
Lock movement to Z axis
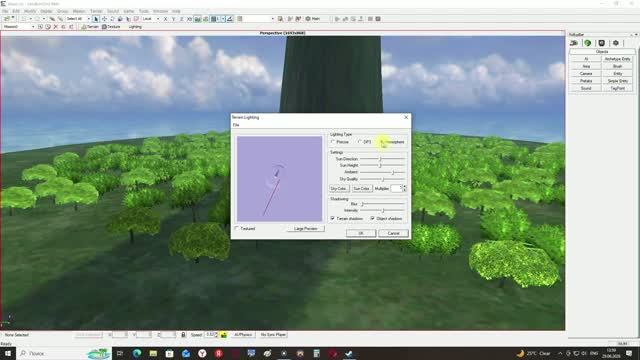click(181, 19)
